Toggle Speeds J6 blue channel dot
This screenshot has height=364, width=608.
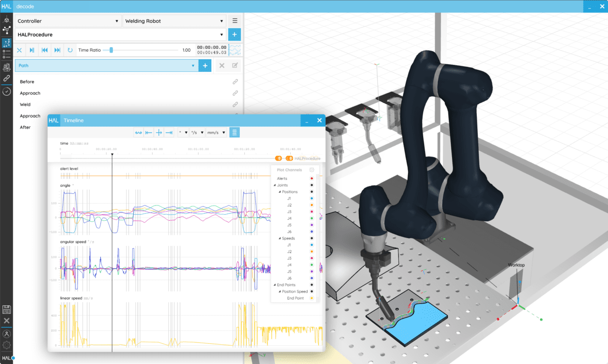click(x=311, y=278)
